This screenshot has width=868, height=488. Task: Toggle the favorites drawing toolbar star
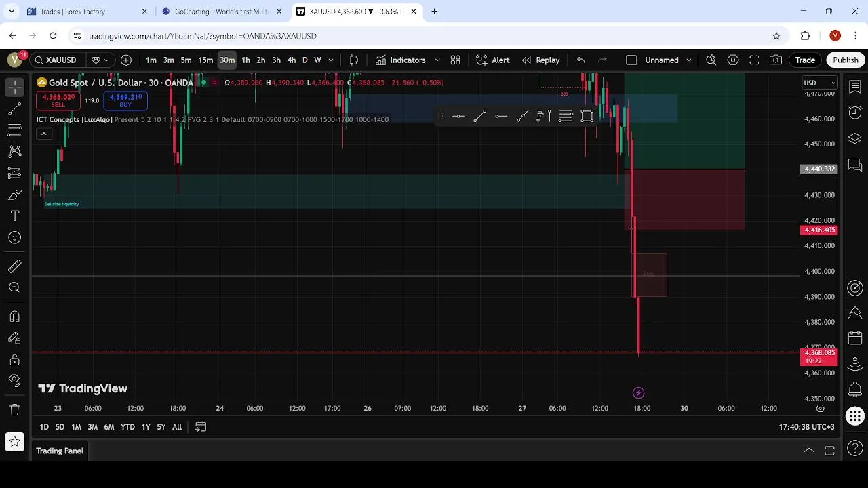click(x=14, y=442)
